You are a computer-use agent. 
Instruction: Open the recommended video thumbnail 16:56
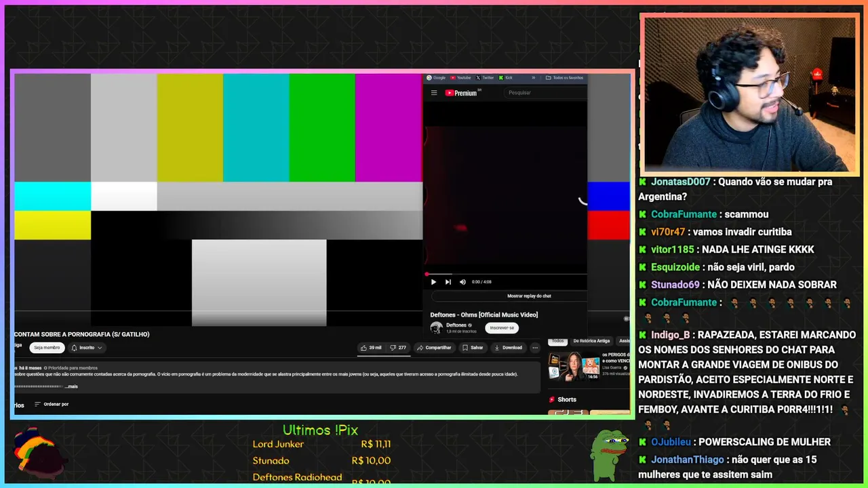tap(574, 367)
